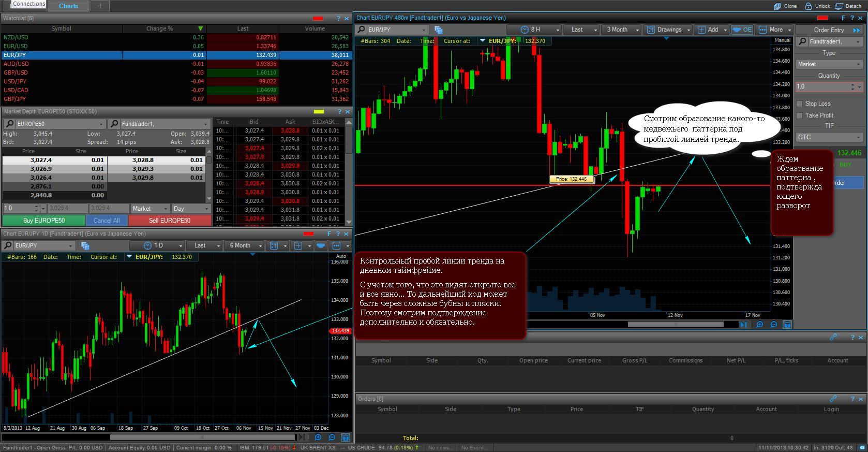868x452 pixels.
Task: Open order Type dropdown showing Market
Action: tap(829, 64)
